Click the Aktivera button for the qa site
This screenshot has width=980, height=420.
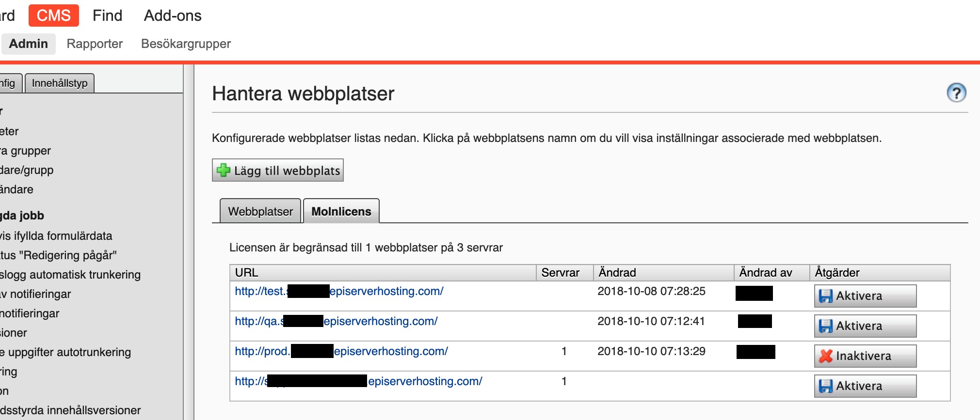pos(865,326)
